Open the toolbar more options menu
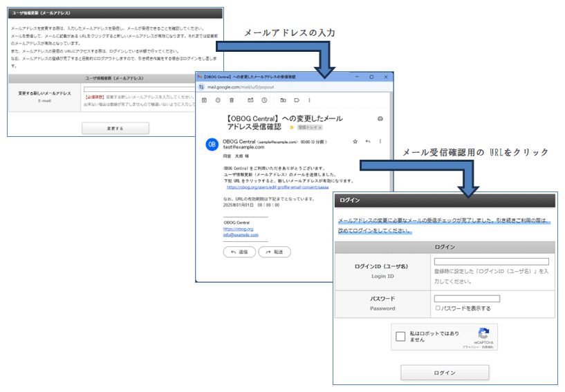This screenshot has height=392, width=565. click(x=309, y=100)
